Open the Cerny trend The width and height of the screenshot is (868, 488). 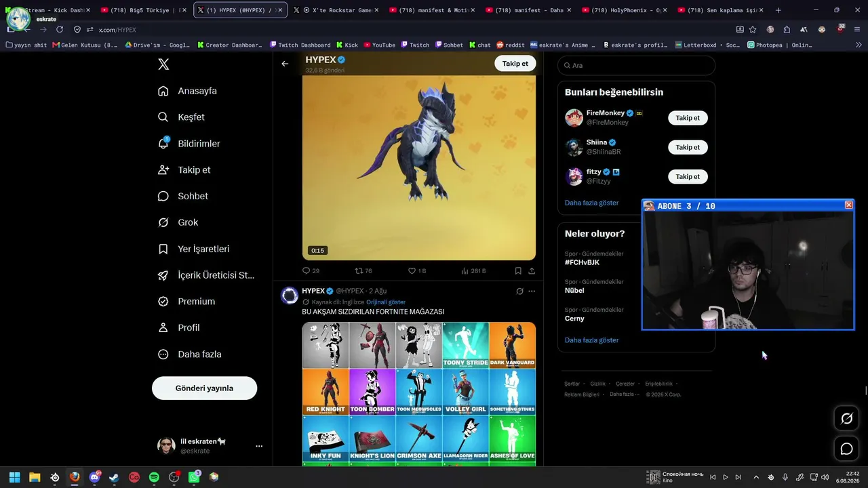point(574,319)
